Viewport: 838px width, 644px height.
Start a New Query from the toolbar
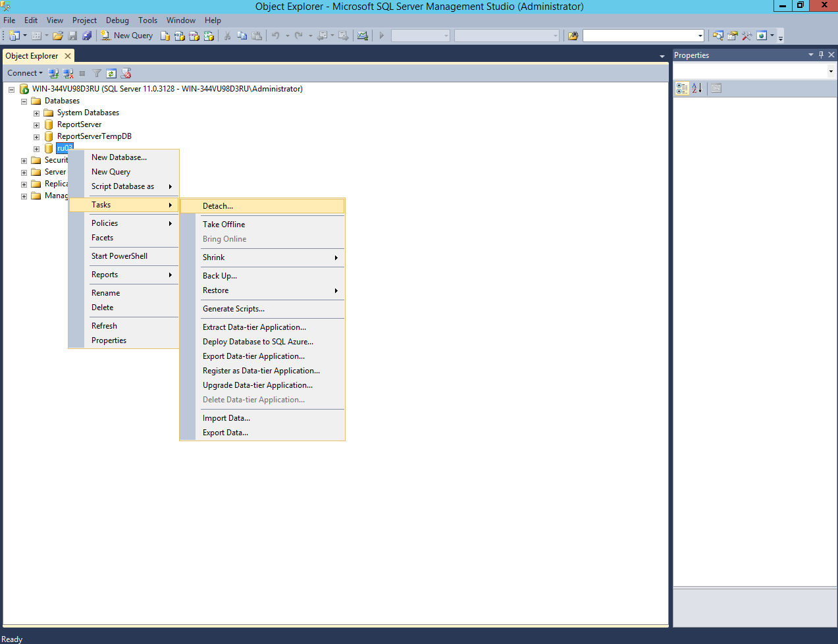pyautogui.click(x=126, y=36)
